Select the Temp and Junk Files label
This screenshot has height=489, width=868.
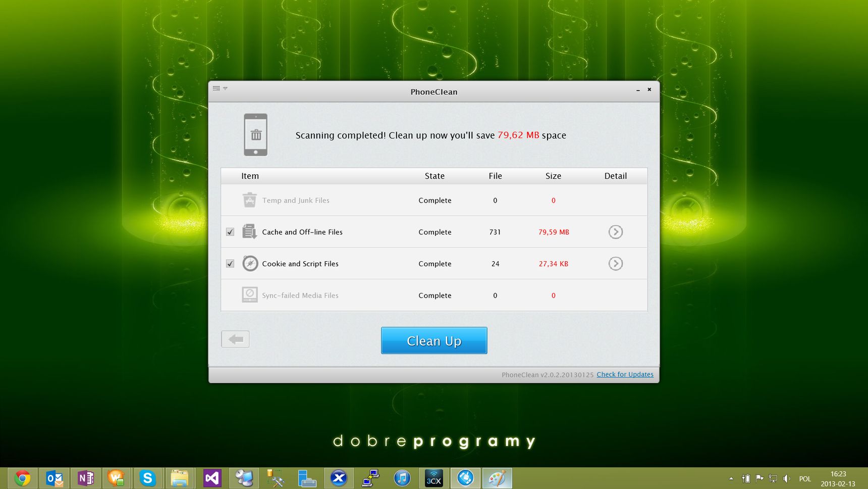click(296, 201)
